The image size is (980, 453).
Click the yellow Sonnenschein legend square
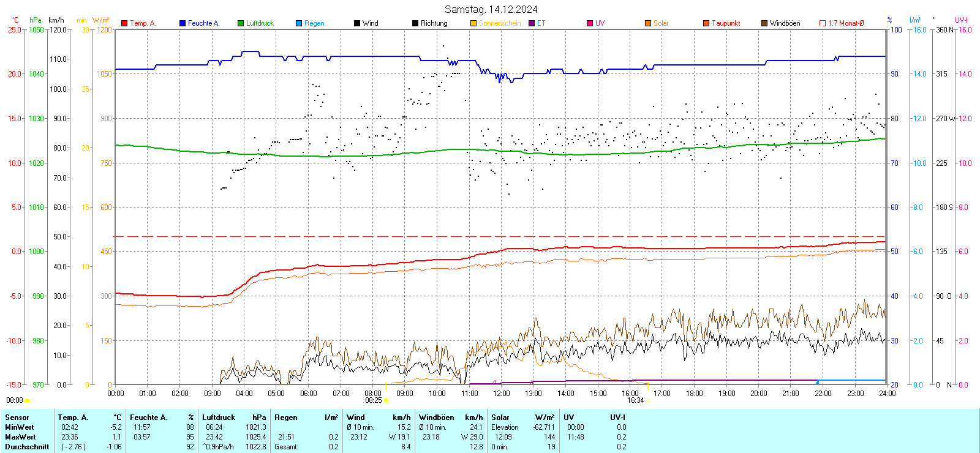click(x=473, y=23)
